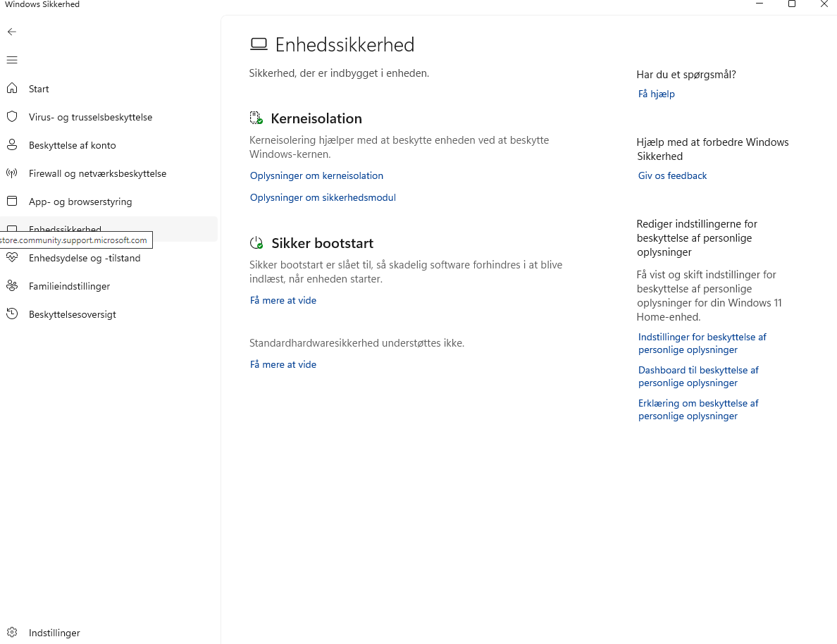Viewport: 837px width, 644px height.
Task: Click the Virus- og trusselsbeskyttelse shield icon
Action: click(x=12, y=117)
